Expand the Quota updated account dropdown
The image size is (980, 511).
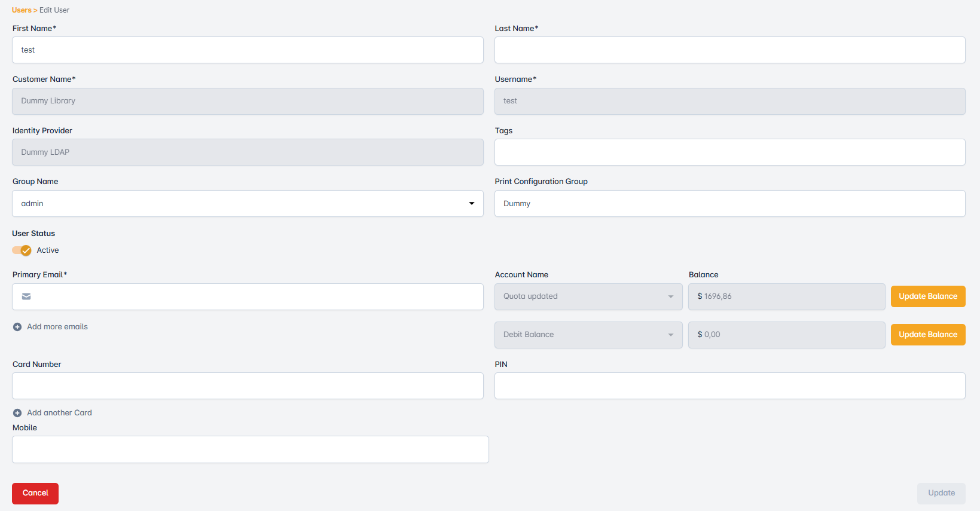588,296
